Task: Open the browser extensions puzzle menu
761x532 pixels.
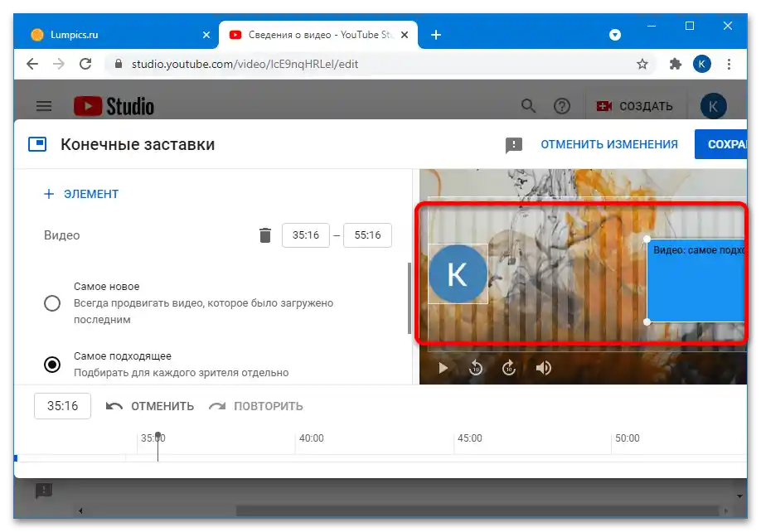Action: 675,64
